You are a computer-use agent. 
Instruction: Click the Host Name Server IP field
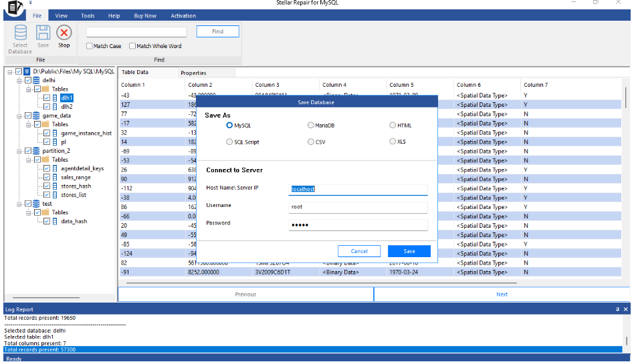click(358, 189)
